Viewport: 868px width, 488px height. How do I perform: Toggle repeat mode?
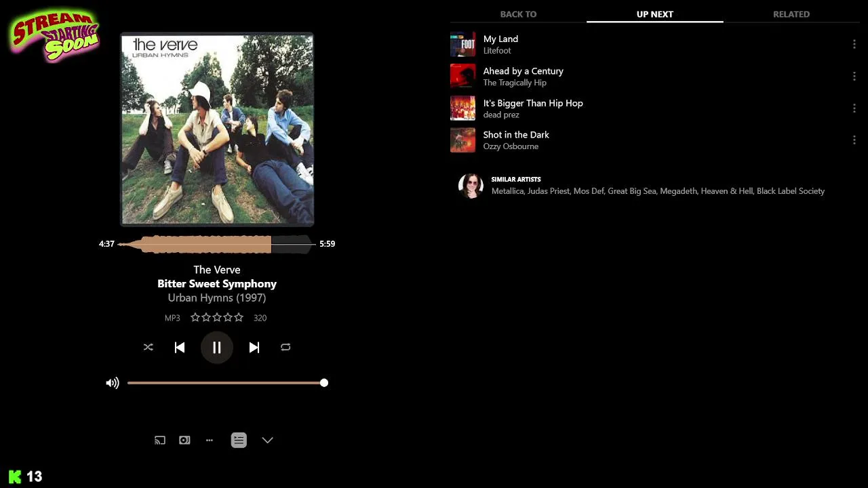[x=285, y=347]
